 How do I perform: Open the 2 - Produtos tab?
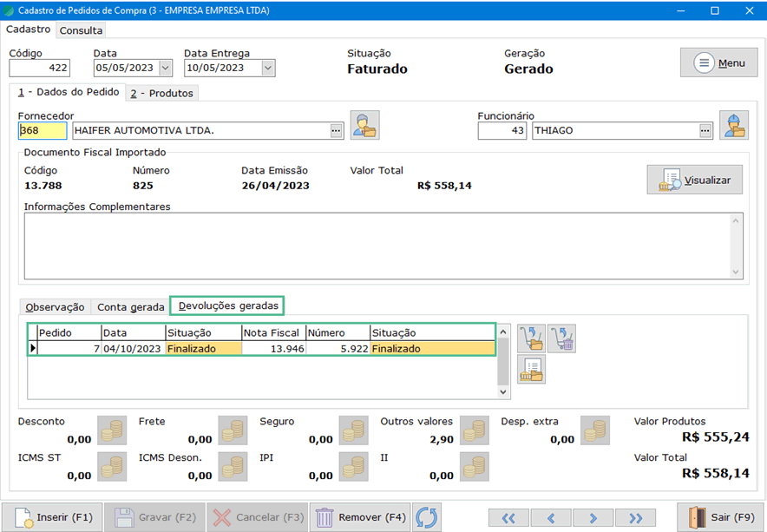click(x=162, y=93)
